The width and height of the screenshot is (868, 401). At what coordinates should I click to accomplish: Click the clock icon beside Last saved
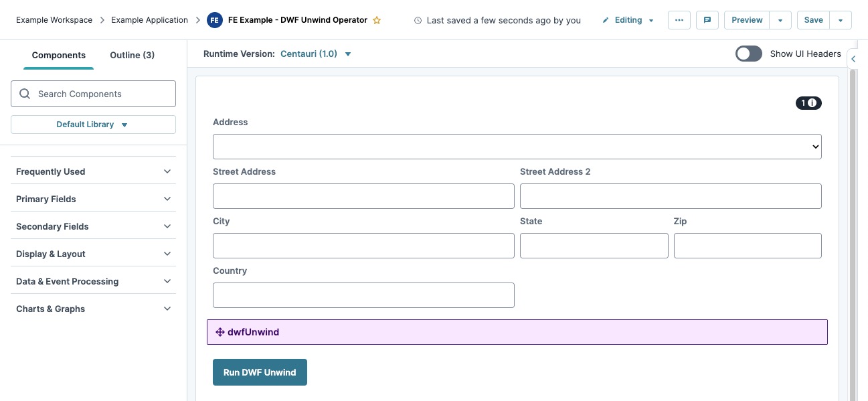tap(418, 21)
